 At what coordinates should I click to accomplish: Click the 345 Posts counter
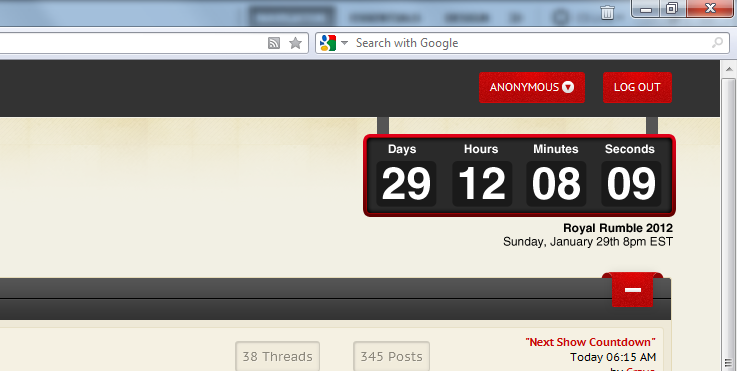tap(392, 356)
